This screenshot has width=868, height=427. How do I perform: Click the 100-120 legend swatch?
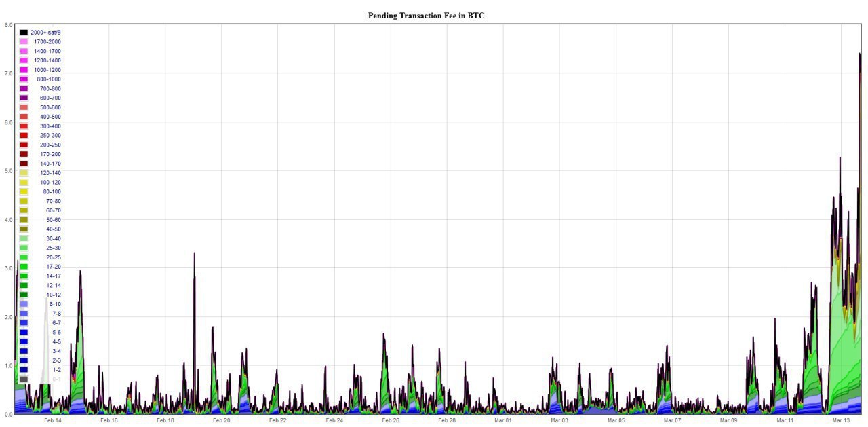[x=24, y=183]
